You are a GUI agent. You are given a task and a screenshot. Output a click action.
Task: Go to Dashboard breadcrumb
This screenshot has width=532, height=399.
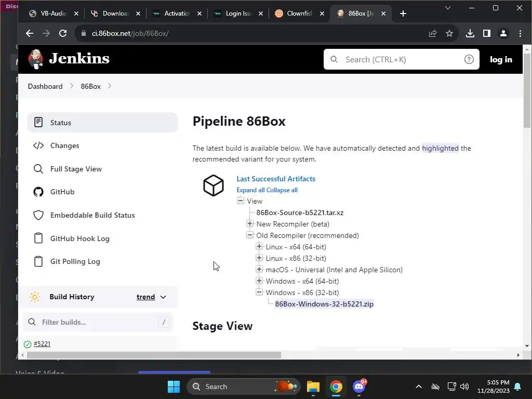pyautogui.click(x=45, y=86)
